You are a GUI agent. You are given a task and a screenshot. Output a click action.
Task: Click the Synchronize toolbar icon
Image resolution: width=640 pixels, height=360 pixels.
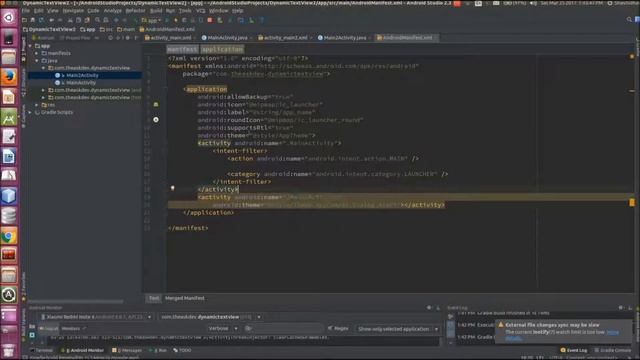click(41, 20)
